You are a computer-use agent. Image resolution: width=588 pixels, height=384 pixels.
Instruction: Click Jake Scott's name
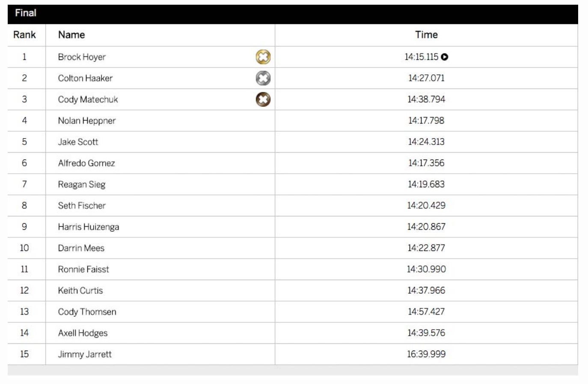(78, 142)
